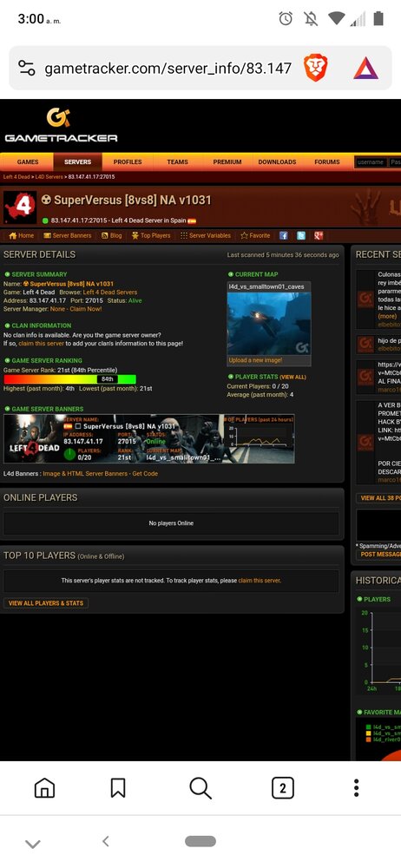
Task: Go to server Home tab
Action: pyautogui.click(x=21, y=235)
